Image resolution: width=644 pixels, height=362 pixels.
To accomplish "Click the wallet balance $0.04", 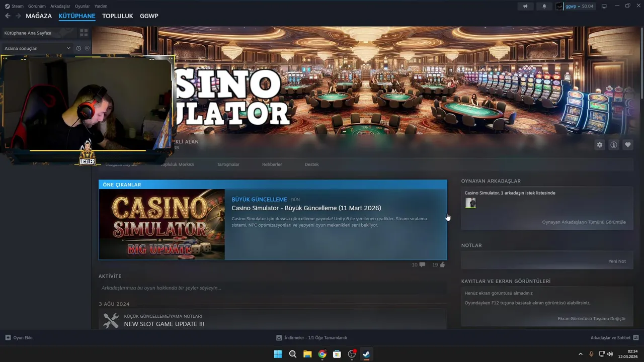I will tap(588, 6).
